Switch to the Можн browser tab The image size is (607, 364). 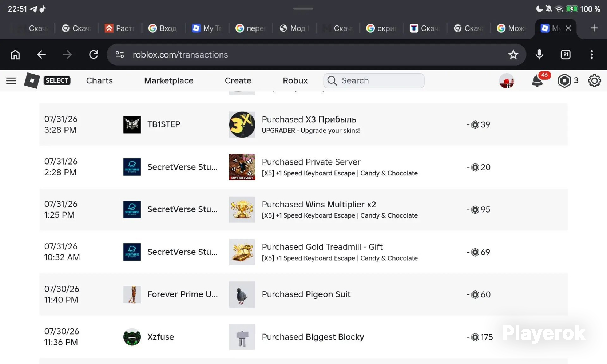pos(512,28)
